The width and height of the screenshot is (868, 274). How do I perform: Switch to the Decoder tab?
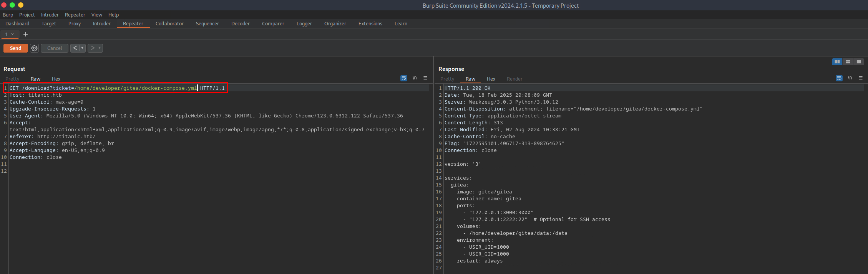pyautogui.click(x=241, y=23)
